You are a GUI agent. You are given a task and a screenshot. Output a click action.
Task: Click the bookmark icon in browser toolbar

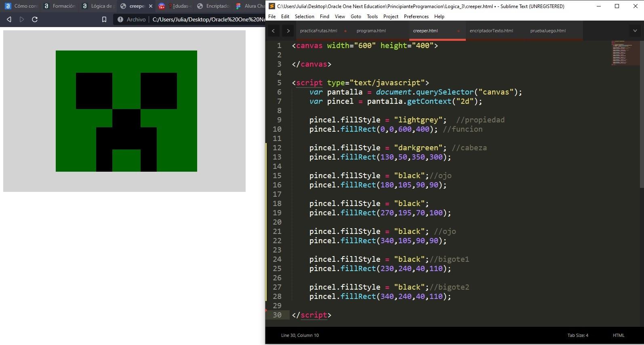104,19
